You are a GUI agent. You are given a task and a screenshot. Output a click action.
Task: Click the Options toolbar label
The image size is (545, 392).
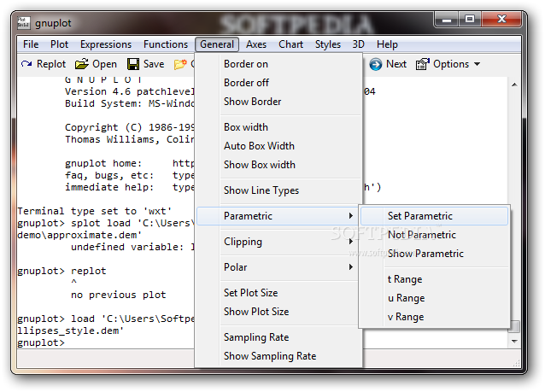point(451,64)
